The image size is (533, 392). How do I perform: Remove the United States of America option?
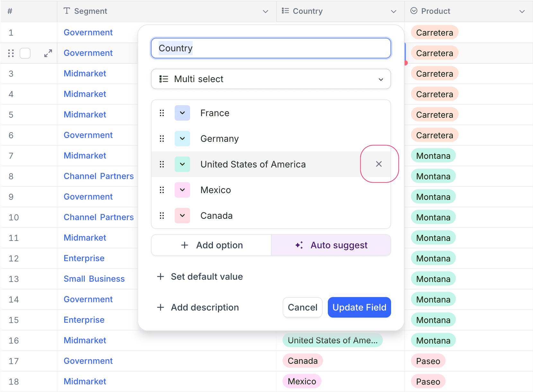(379, 164)
